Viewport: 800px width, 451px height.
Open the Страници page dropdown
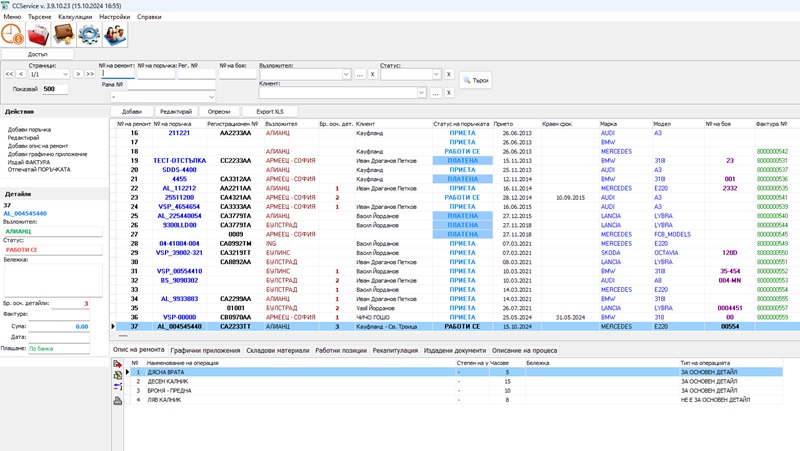(x=65, y=74)
